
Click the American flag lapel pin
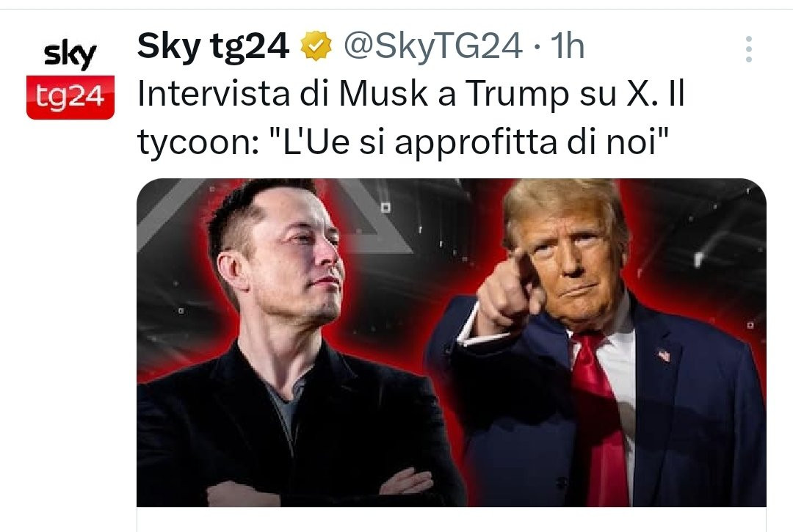[664, 355]
